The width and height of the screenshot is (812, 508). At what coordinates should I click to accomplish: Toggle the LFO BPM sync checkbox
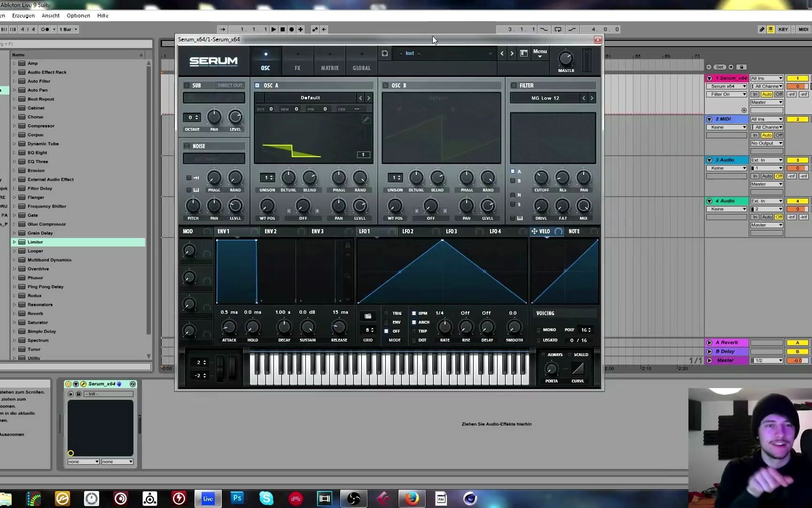414,313
